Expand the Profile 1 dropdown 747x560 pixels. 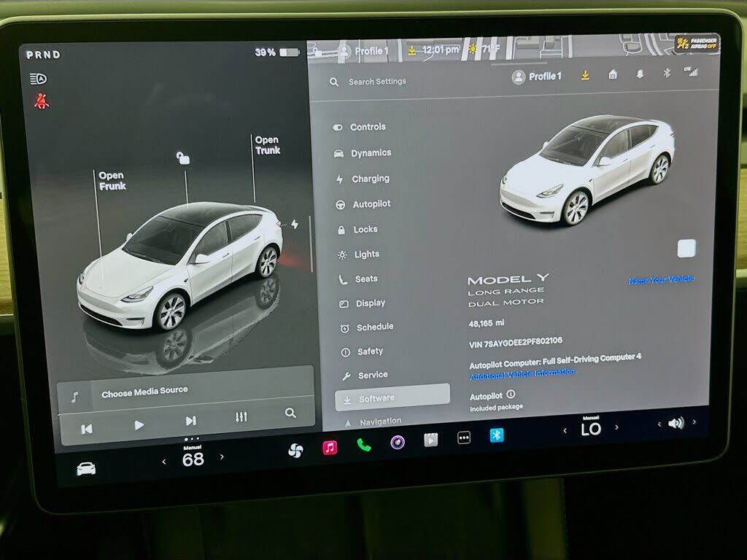537,77
